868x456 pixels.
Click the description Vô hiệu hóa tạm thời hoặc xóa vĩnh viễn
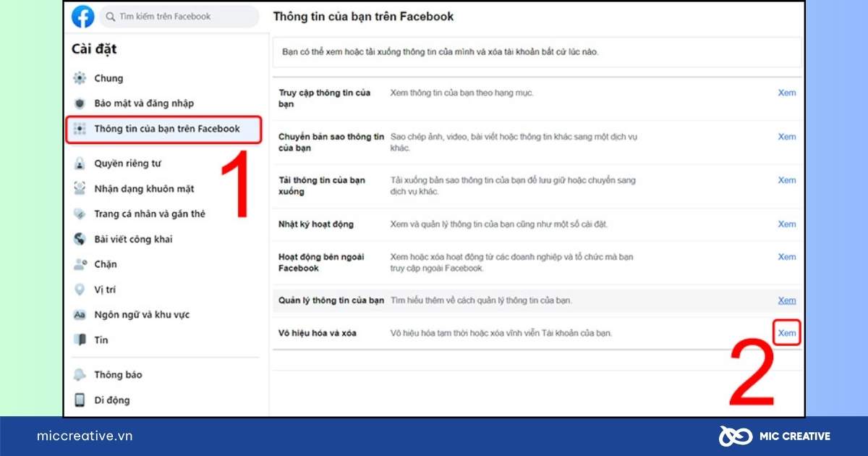[x=501, y=333]
